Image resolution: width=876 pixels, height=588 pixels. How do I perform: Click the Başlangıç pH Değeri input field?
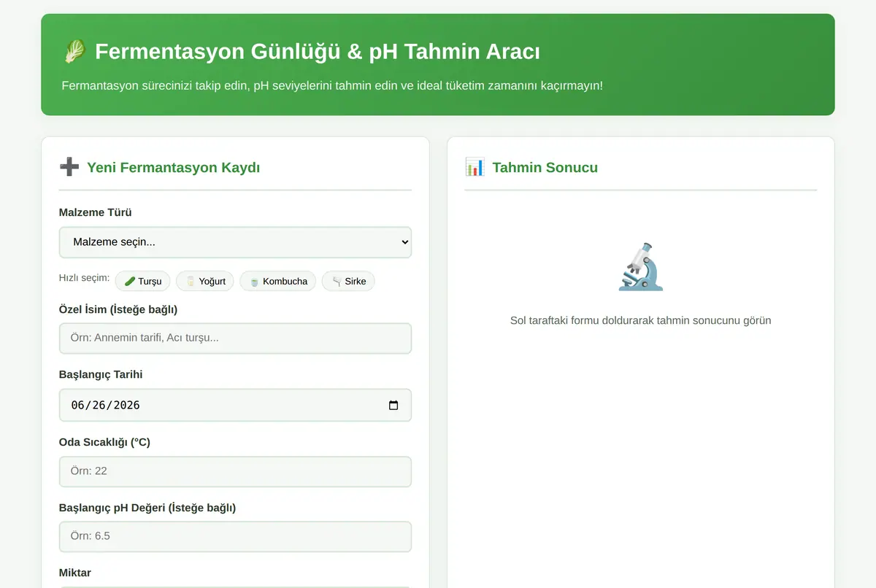[235, 536]
